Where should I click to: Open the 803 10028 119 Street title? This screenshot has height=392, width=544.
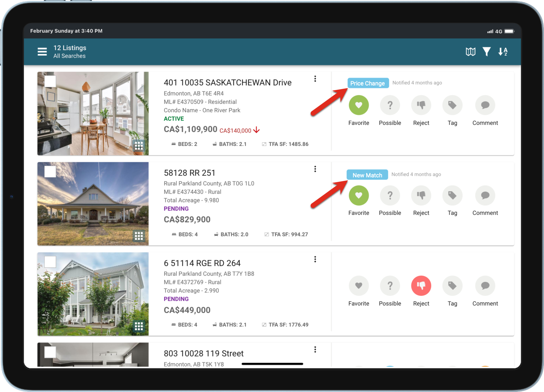[203, 353]
